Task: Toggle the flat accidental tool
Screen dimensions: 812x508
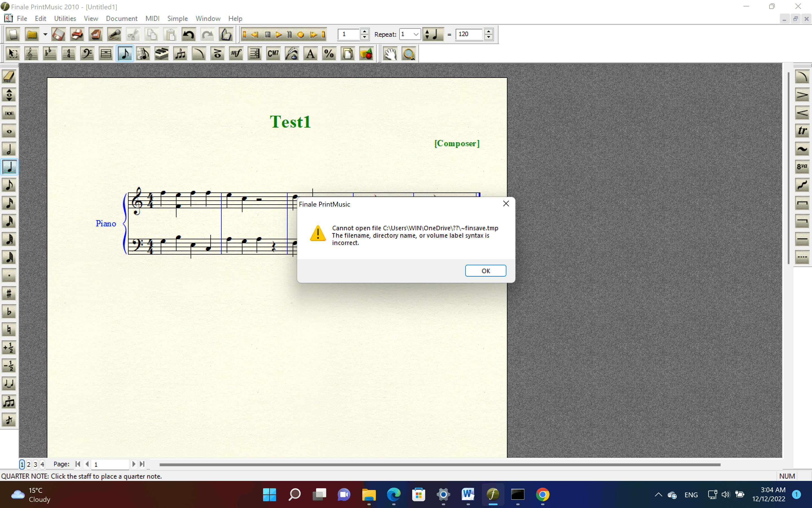Action: pyautogui.click(x=9, y=312)
